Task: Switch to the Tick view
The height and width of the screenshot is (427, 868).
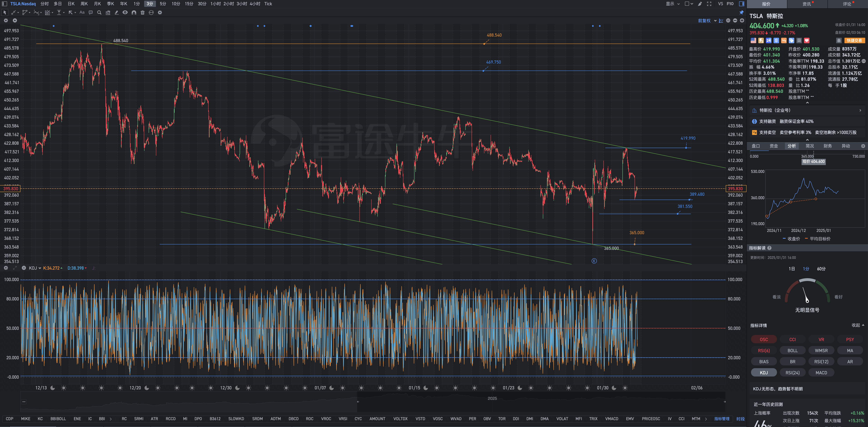Action: (268, 4)
